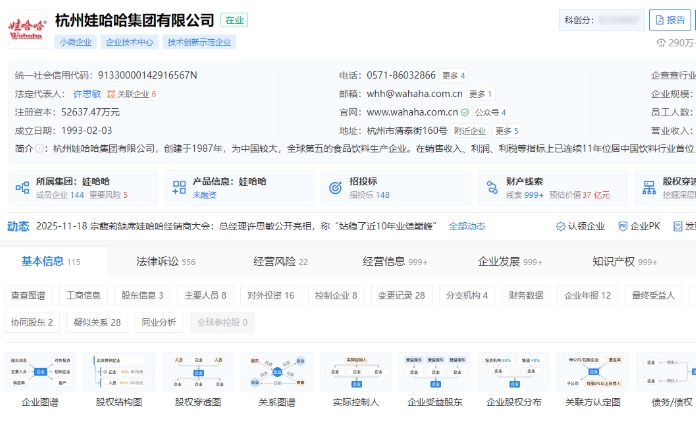Switch to the 经营风险 tab
This screenshot has height=422, width=696.
tap(281, 262)
